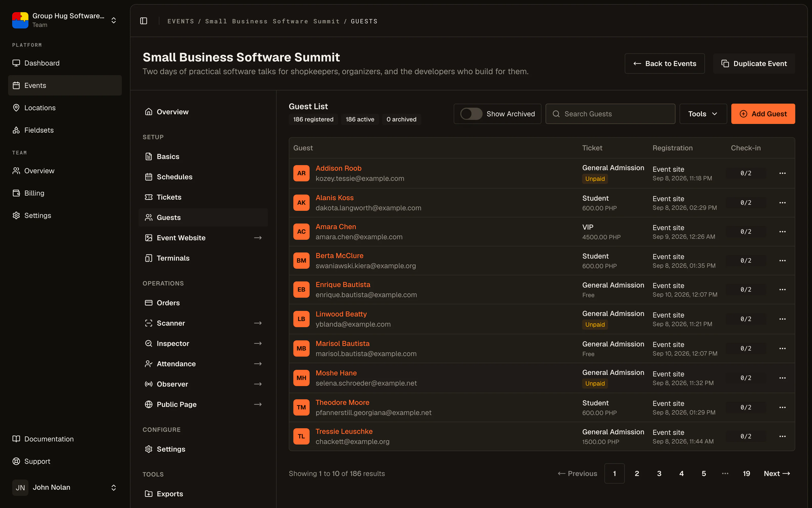Screen dimensions: 812x508
Task: Open the Locations page
Action: click(65, 108)
